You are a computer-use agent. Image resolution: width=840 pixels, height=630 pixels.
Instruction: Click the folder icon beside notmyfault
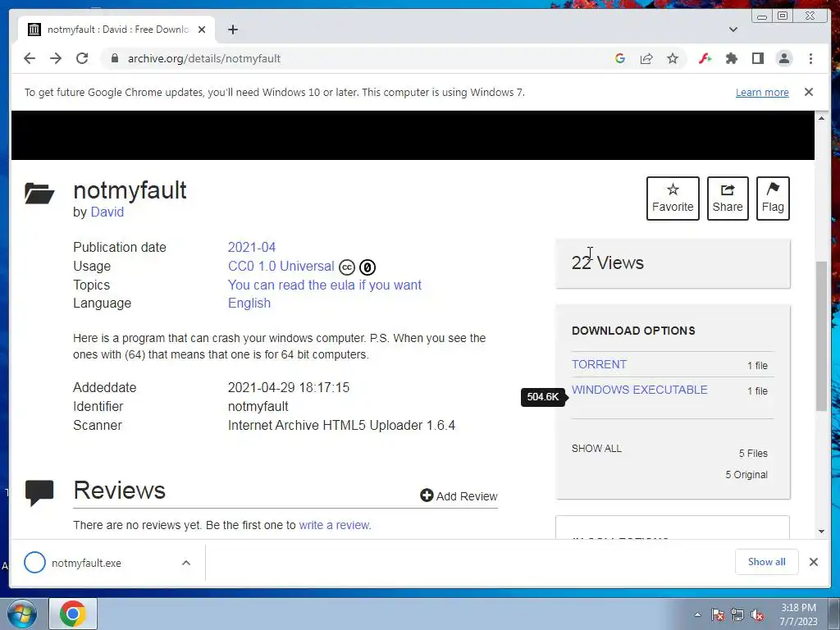tap(39, 194)
